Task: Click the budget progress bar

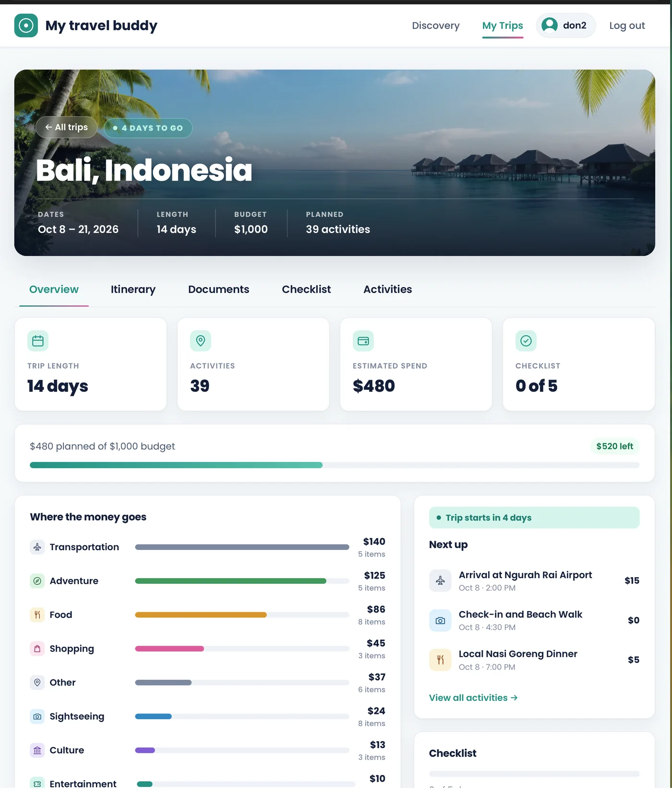Action: tap(335, 465)
